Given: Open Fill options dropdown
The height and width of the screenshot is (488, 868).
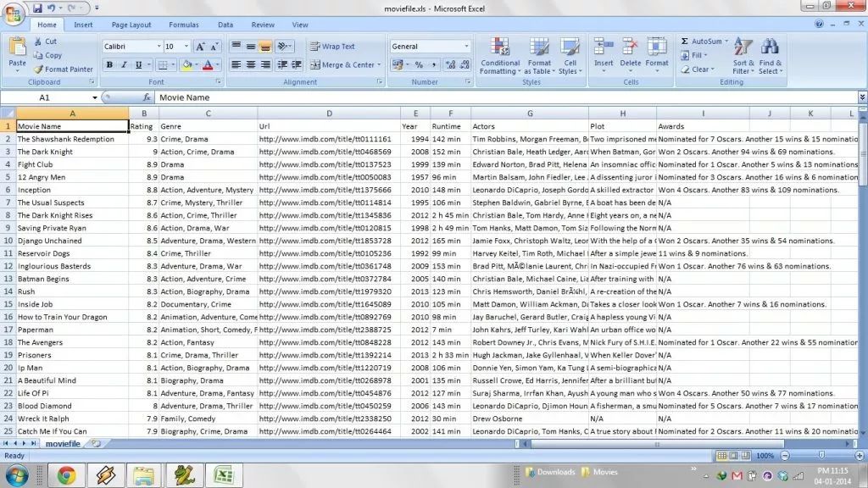Looking at the screenshot, I should pyautogui.click(x=705, y=55).
